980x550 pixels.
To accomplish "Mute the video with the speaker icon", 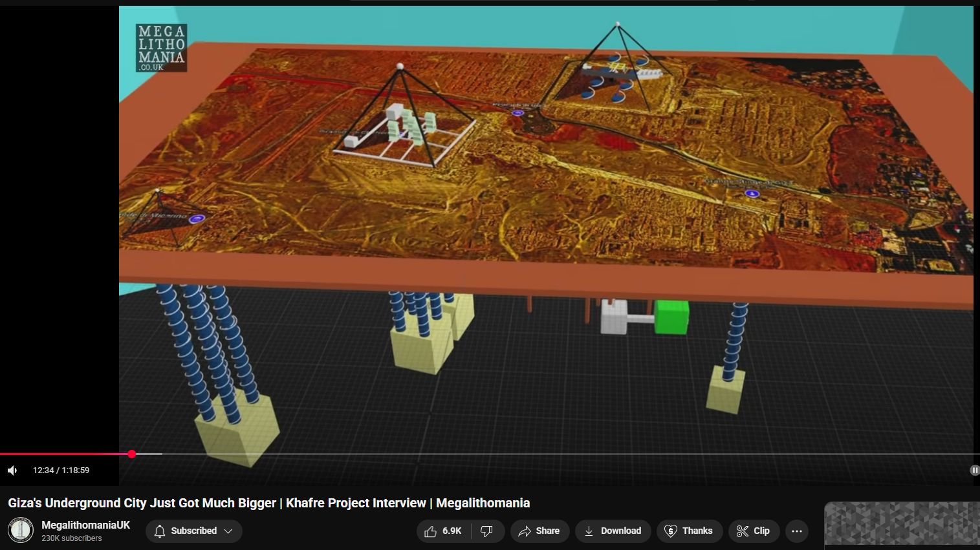I will [12, 471].
